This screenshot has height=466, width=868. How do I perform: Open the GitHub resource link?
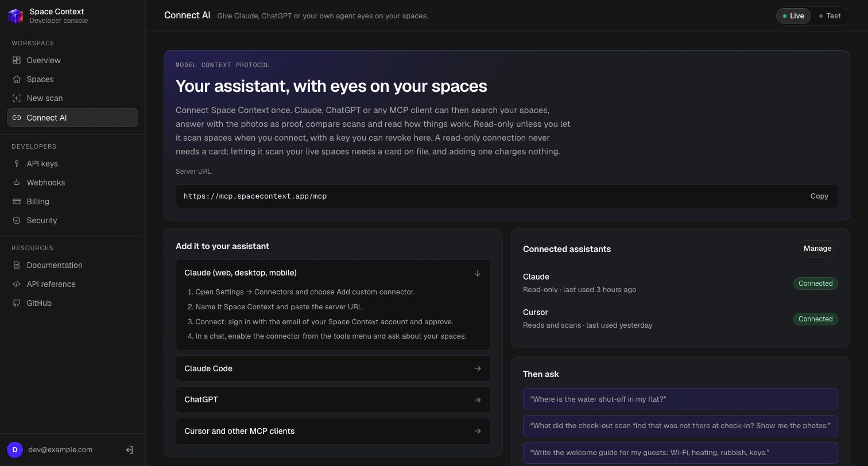[x=72, y=303]
